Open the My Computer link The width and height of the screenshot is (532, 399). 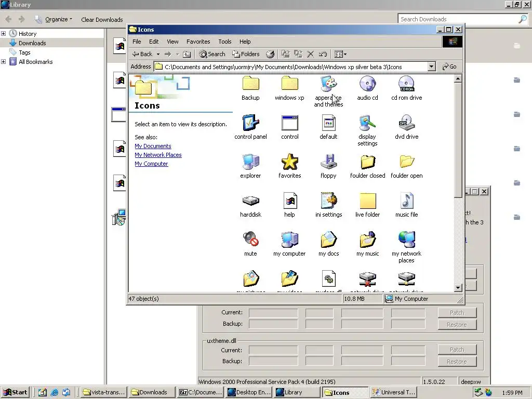click(x=151, y=164)
